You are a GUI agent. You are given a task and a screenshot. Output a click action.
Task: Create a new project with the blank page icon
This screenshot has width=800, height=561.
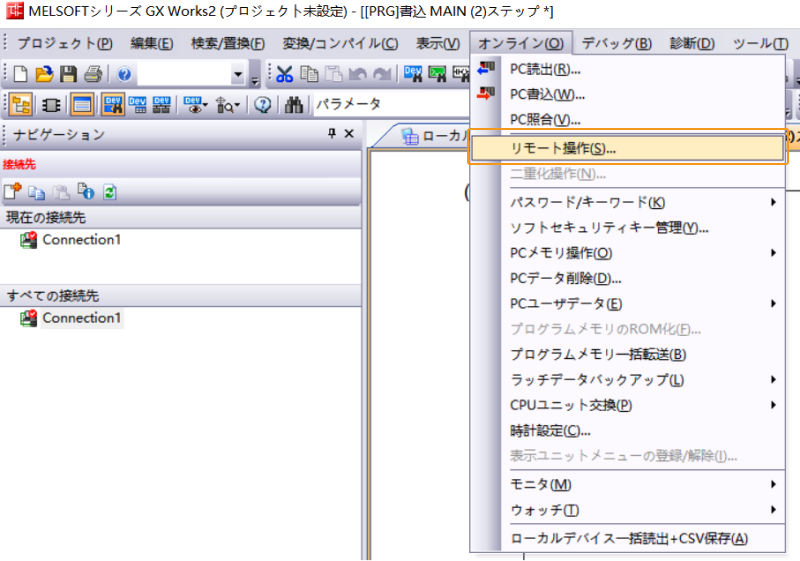pyautogui.click(x=20, y=74)
